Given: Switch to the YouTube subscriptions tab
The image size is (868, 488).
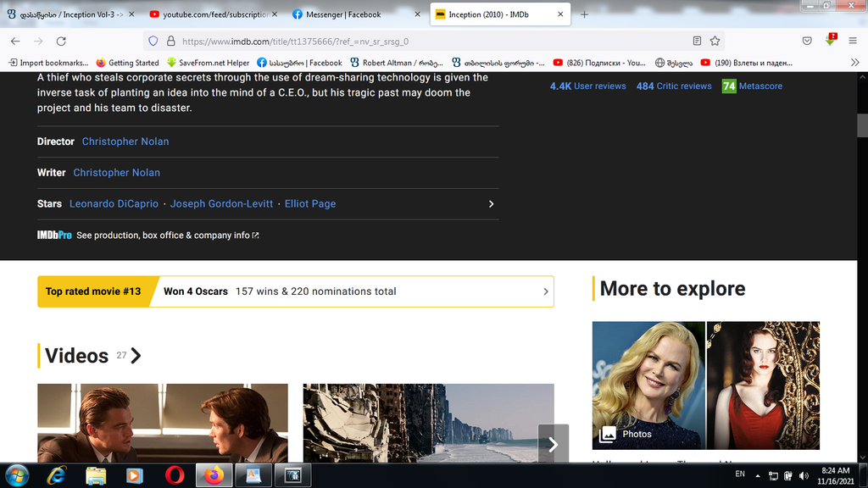Looking at the screenshot, I should [x=214, y=14].
